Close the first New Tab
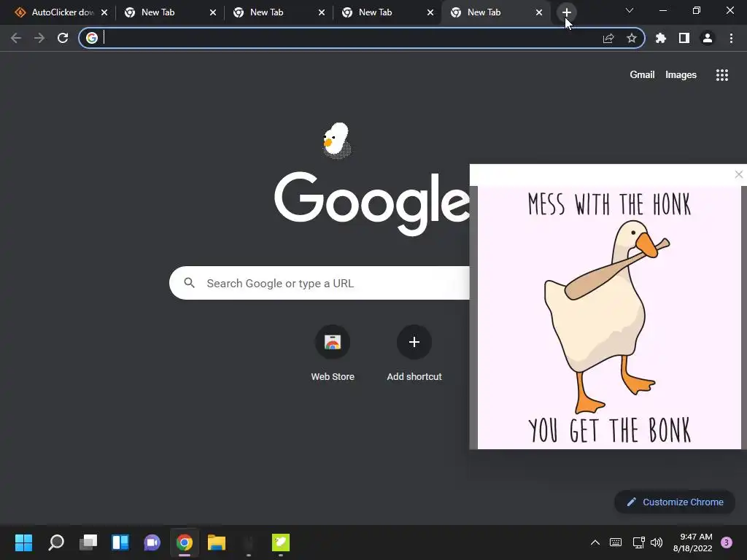The height and width of the screenshot is (560, 747). (213, 12)
